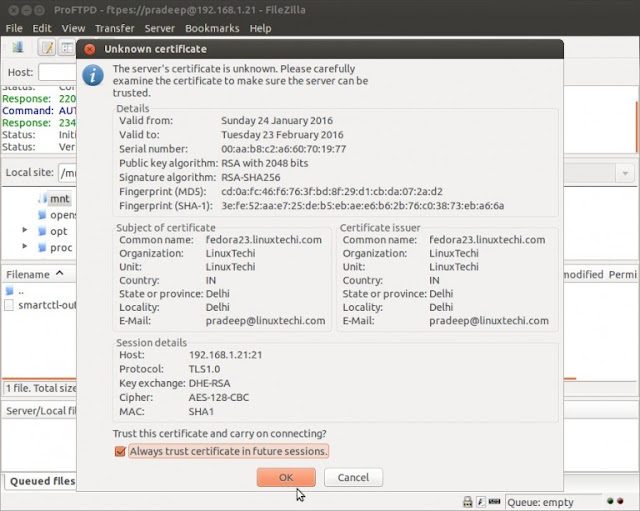The image size is (640, 511).
Task: Click protocol value TLS1.0
Action: (x=204, y=369)
